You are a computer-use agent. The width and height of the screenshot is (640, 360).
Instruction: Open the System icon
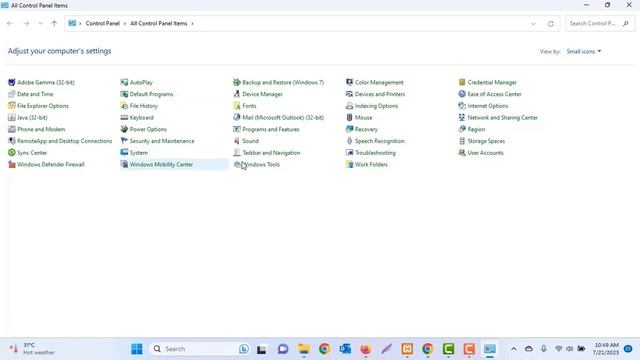click(x=124, y=153)
